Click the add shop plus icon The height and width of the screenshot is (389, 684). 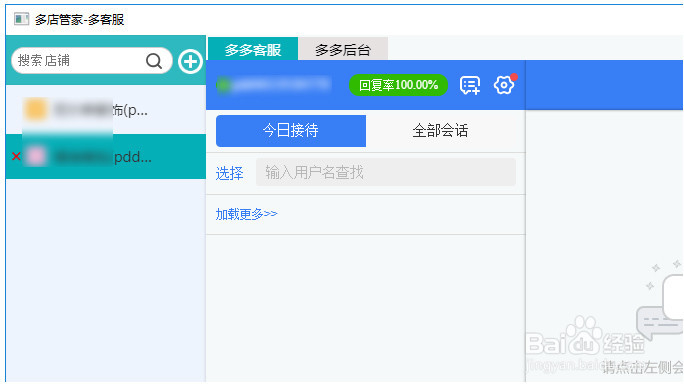coord(190,61)
